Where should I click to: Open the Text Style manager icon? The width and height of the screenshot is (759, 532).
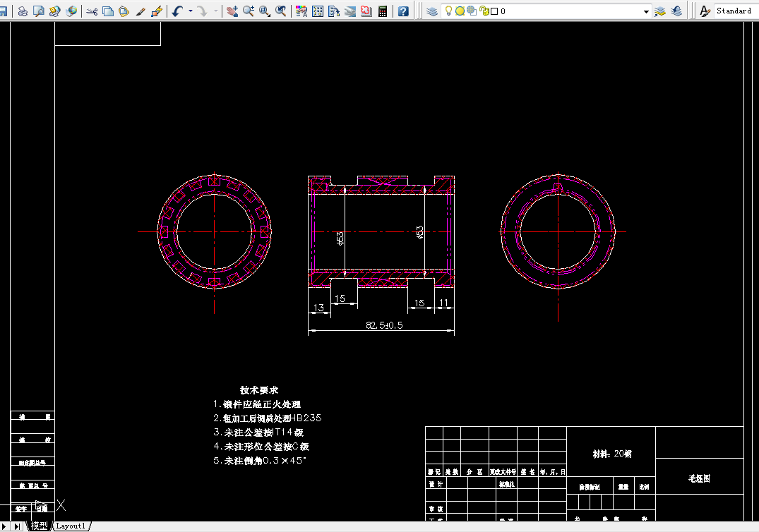coord(705,11)
